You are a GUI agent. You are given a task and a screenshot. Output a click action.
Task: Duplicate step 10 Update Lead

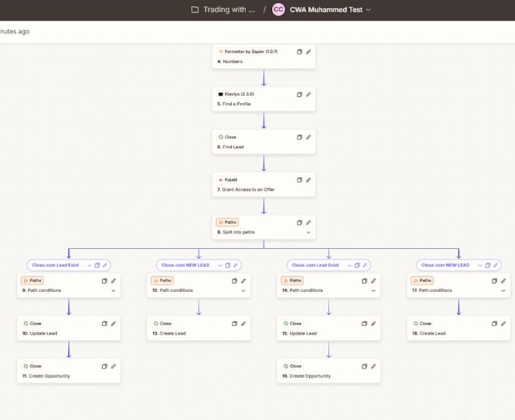[x=104, y=324]
